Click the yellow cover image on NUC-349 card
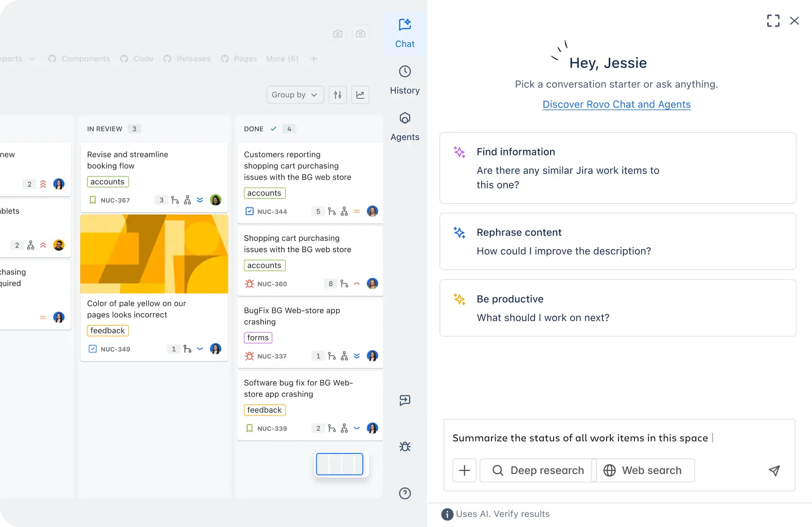Image resolution: width=812 pixels, height=527 pixels. [154, 254]
